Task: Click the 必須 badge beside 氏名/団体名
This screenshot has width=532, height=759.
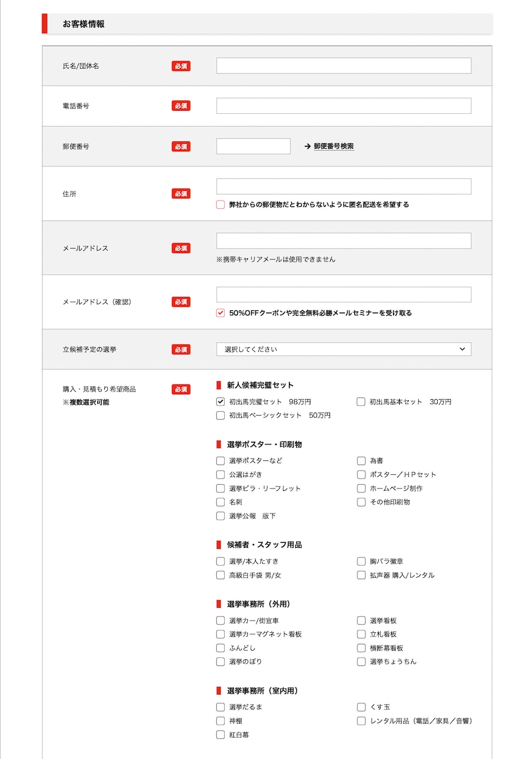Action: [181, 65]
